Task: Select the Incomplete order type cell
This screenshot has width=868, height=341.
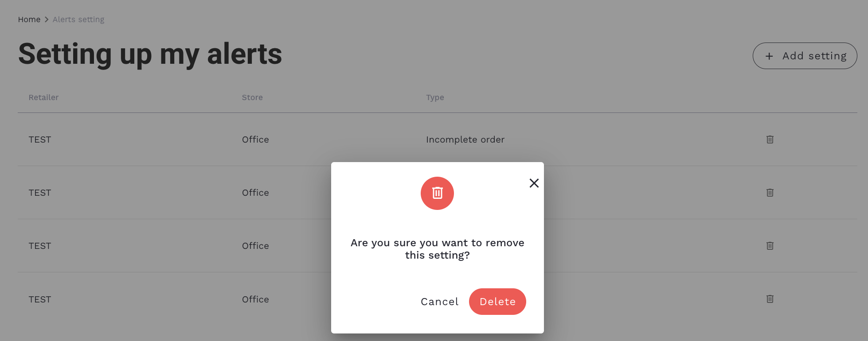Action: 465,139
